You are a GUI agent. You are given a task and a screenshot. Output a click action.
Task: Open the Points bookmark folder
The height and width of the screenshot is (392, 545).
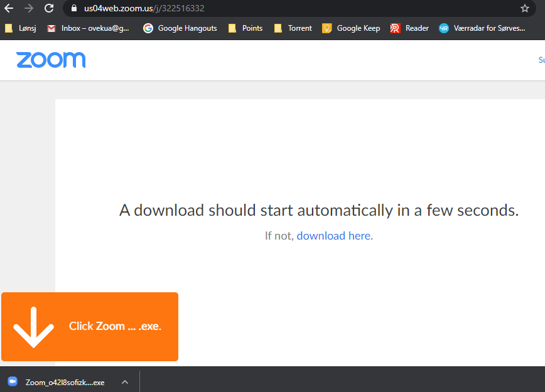click(246, 28)
